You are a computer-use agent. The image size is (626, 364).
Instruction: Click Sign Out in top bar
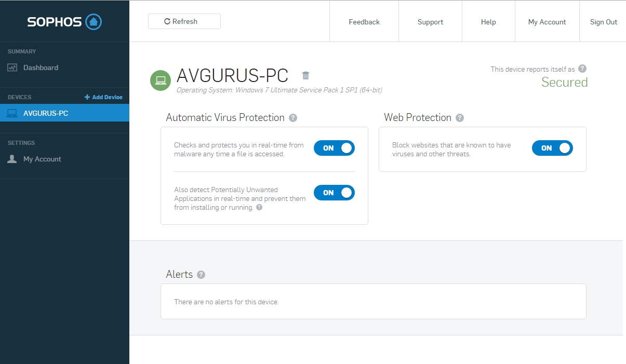[x=603, y=22]
